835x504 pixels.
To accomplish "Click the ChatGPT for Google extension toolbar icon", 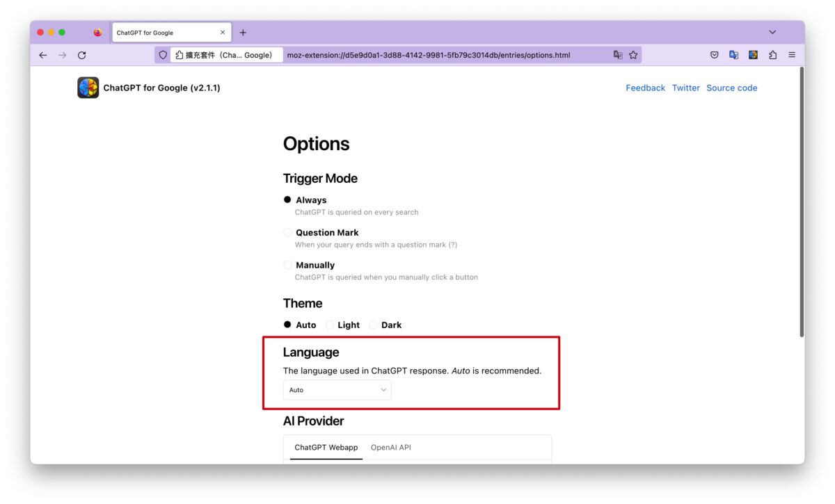I will point(753,55).
